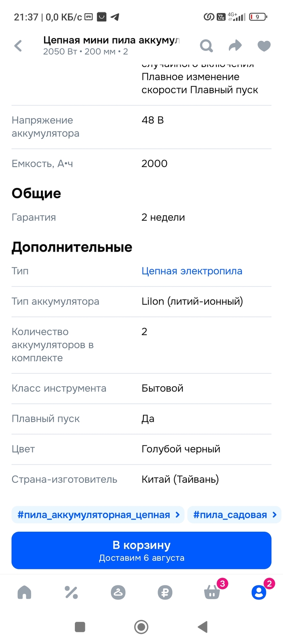Tap Android recent apps square button
The height and width of the screenshot is (644, 283).
click(x=80, y=627)
